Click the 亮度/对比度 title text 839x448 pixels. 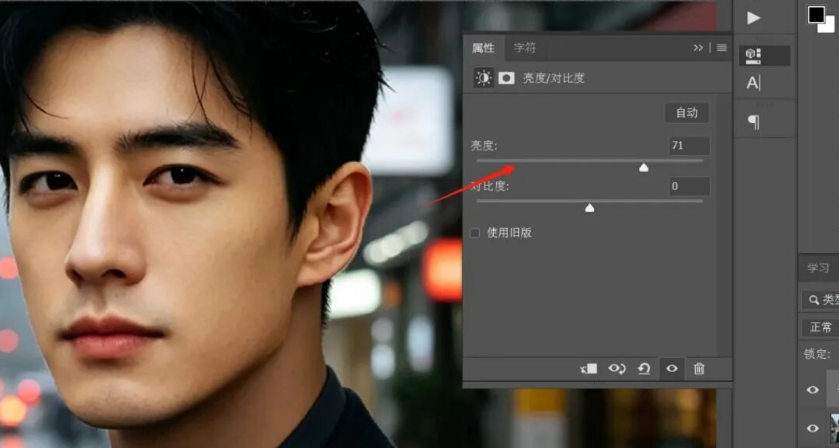click(554, 79)
